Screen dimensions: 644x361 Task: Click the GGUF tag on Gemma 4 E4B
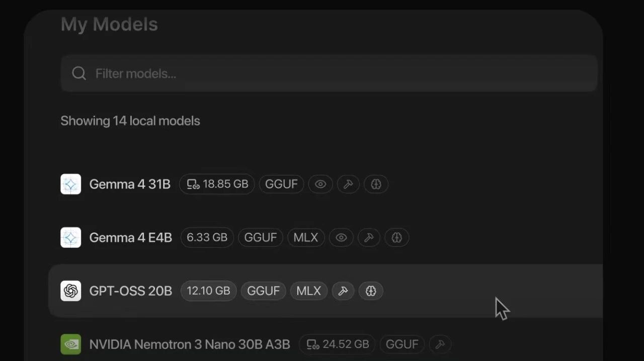click(261, 237)
